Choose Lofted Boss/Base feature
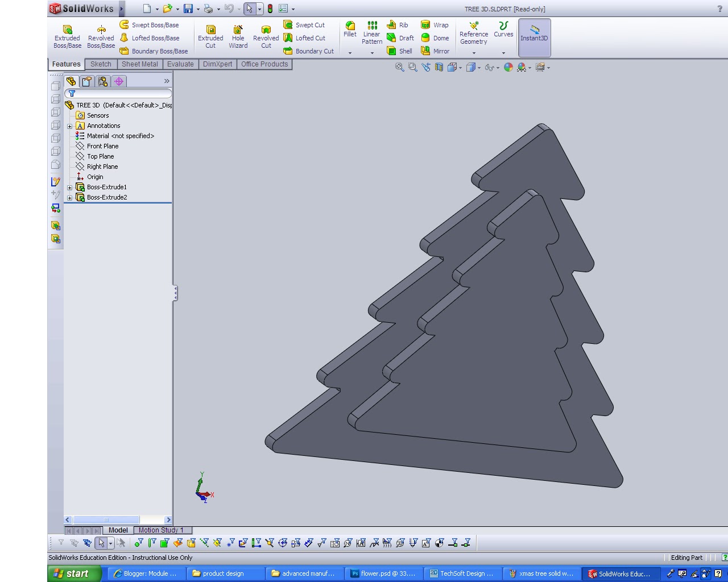Viewport: 728px width, 582px height. (x=150, y=38)
